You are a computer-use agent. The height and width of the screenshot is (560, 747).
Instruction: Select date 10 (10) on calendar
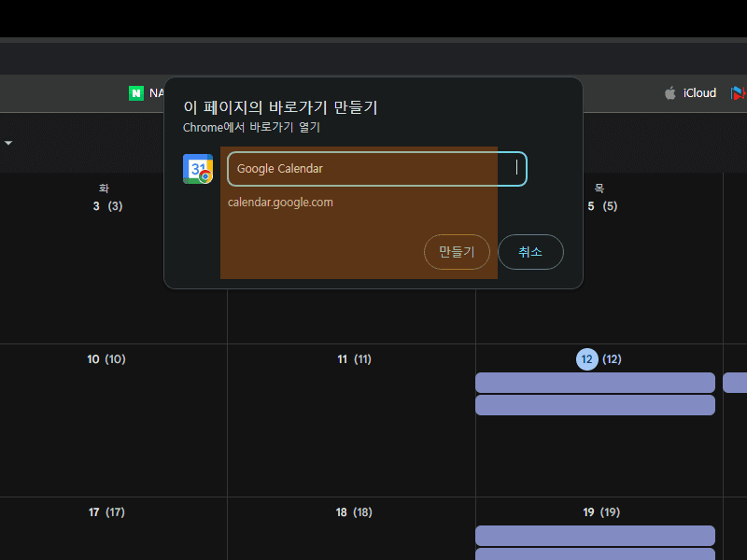coord(106,359)
